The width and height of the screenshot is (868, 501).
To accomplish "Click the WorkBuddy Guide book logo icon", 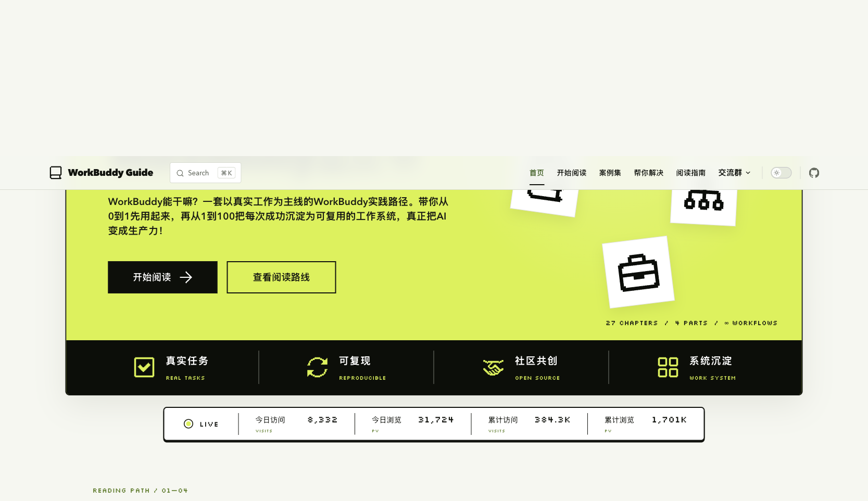I will [x=56, y=173].
